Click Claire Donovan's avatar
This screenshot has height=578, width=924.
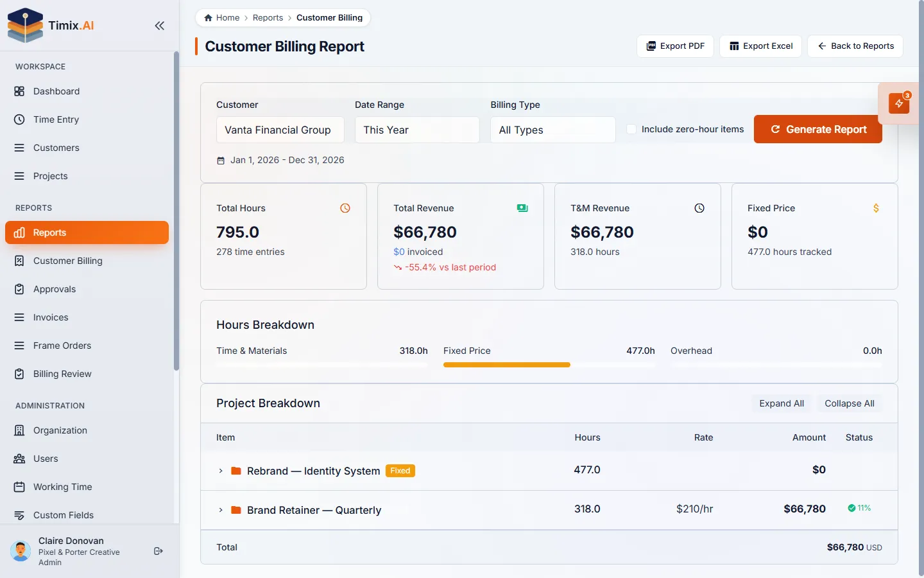pos(21,551)
